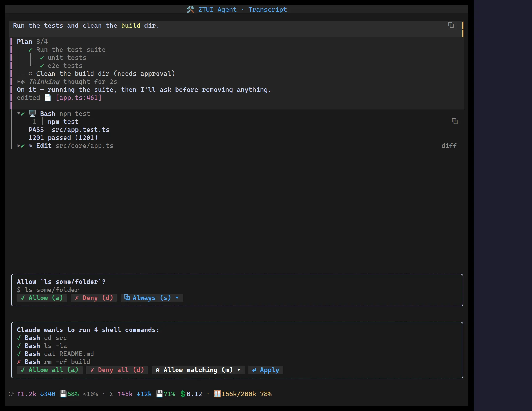
Task: Click the 'Allow `ls some/folder`?' heading
Action: pyautogui.click(x=61, y=282)
